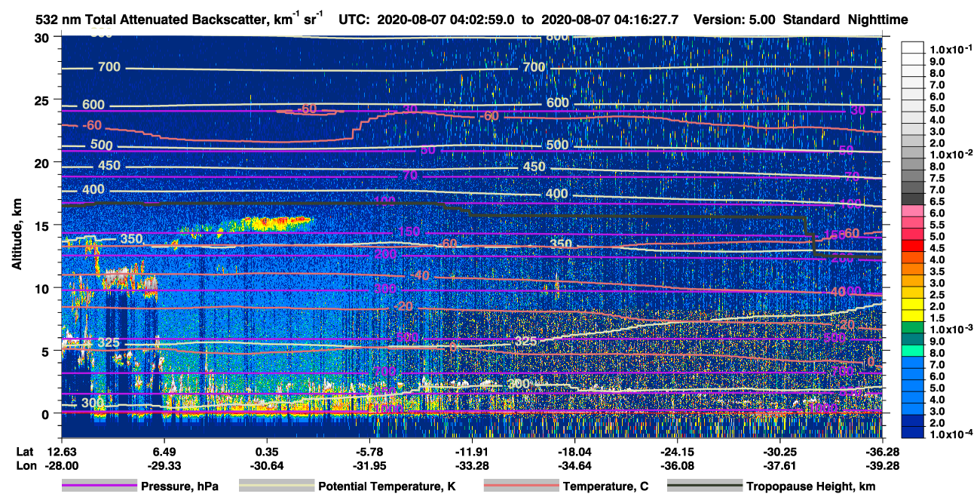Click the color bar label '6.5'
This screenshot has width=980, height=503.
point(939,201)
